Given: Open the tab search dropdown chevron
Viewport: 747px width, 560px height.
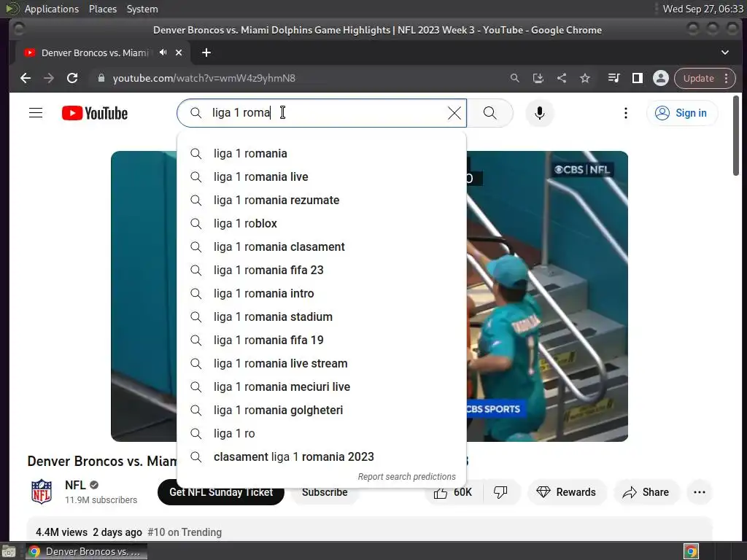Looking at the screenshot, I should click(x=724, y=52).
